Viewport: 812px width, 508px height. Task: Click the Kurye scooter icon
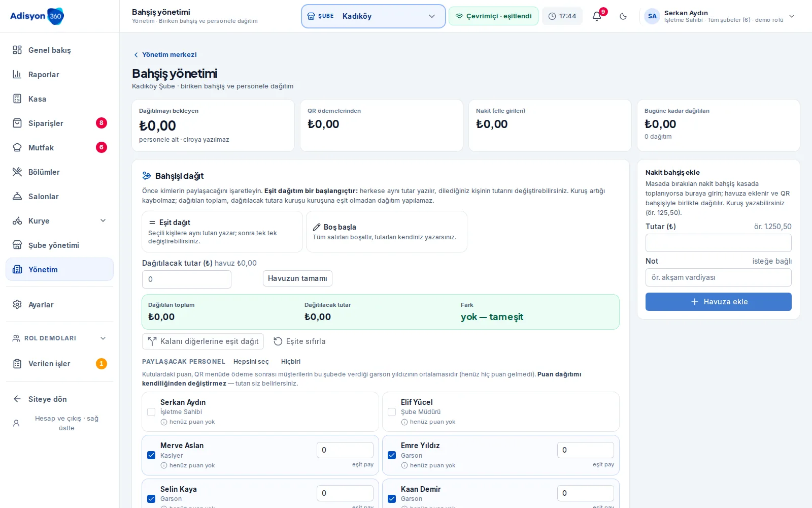coord(17,220)
